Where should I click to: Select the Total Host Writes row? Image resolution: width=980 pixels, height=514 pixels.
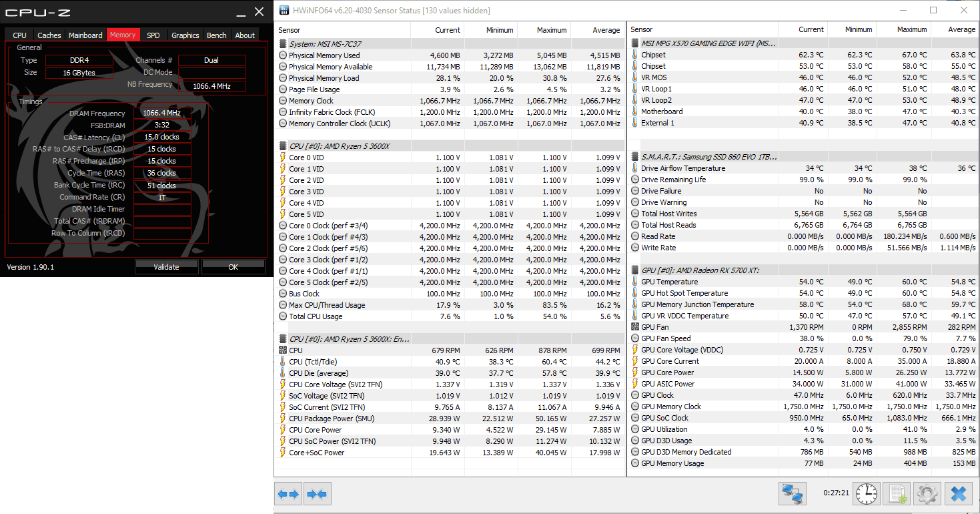803,214
